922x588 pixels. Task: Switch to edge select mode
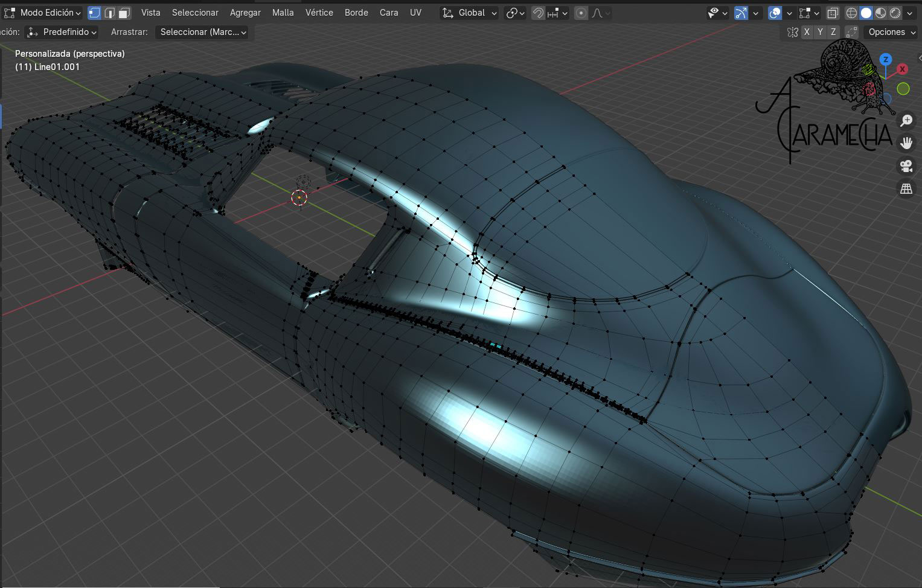tap(109, 13)
